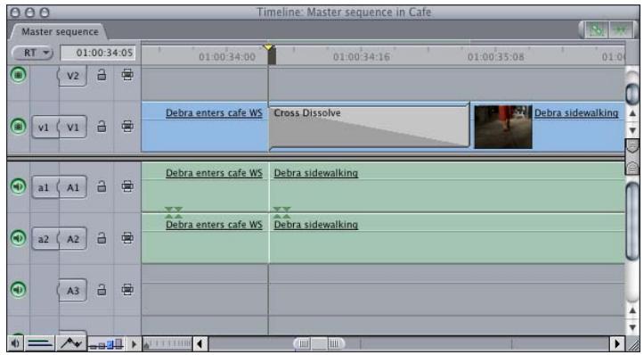Select the A2 destination track

click(72, 239)
